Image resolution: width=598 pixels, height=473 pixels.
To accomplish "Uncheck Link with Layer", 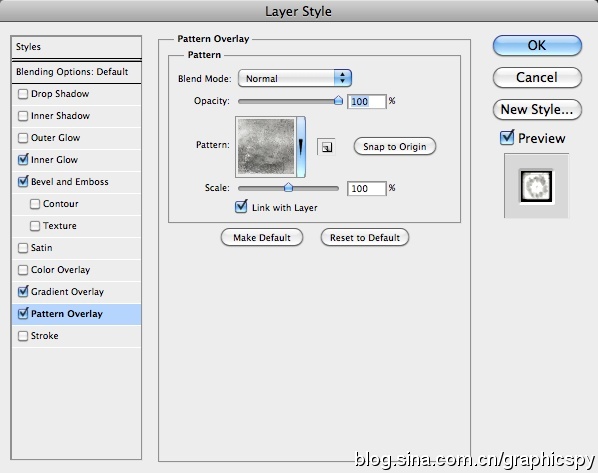I will 241,207.
